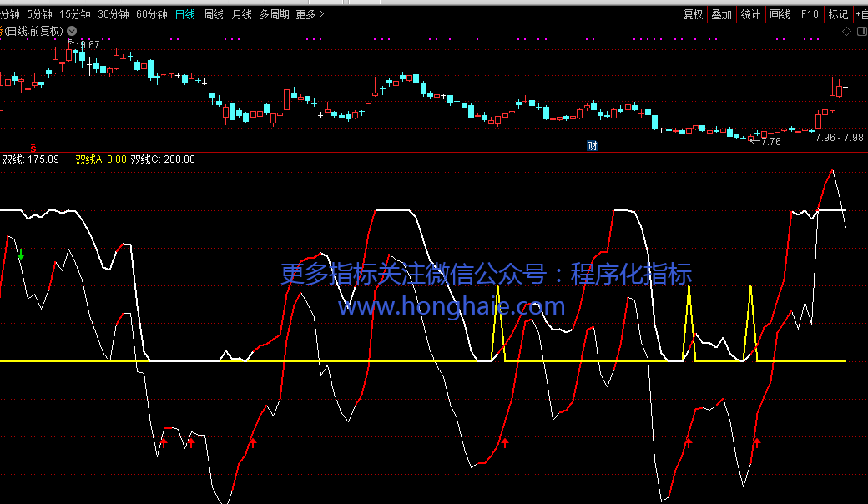Switch to the 周线 weekly tab
The width and height of the screenshot is (868, 504).
214,14
